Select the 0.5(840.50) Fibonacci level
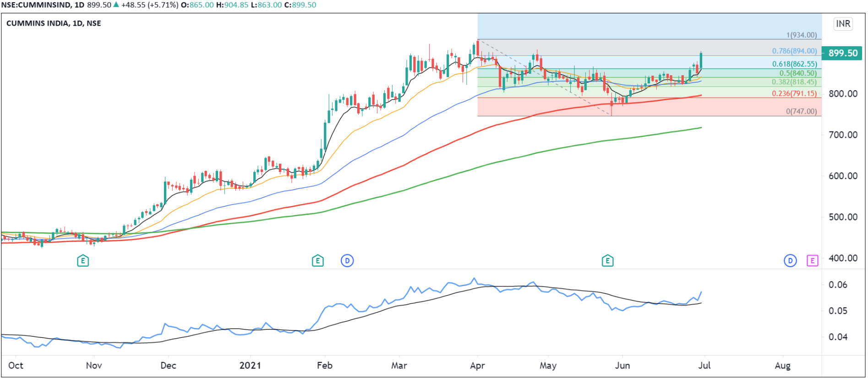This screenshot has height=379, width=868. [x=798, y=73]
